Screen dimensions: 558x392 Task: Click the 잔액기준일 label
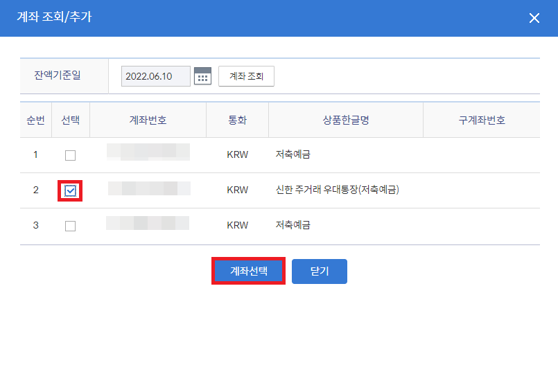[58, 75]
